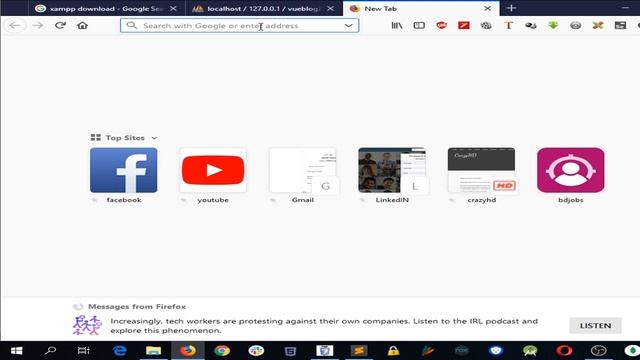Click the orange X extension icon
This screenshot has height=360, width=640.
tap(598, 25)
